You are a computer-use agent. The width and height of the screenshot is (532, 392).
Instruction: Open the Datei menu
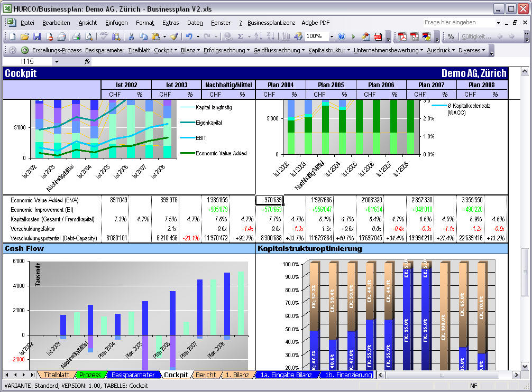point(27,23)
